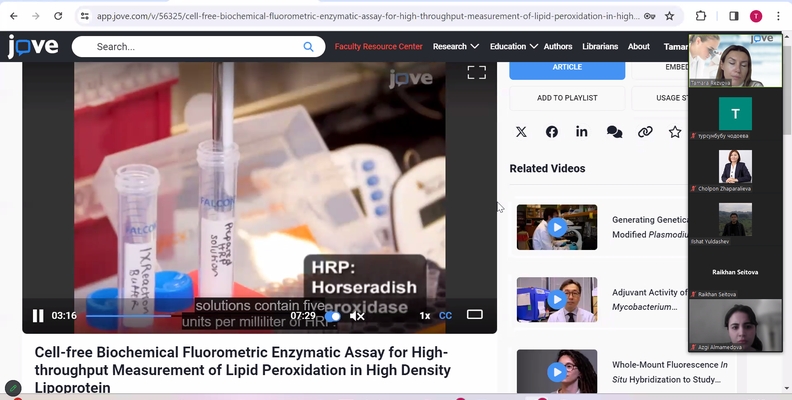Toggle closed captions CC
This screenshot has height=400, width=792.
(445, 316)
